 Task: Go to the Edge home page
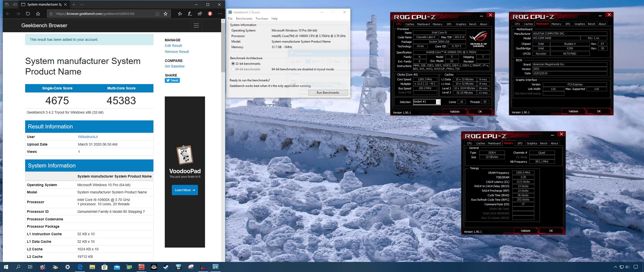pos(38,14)
